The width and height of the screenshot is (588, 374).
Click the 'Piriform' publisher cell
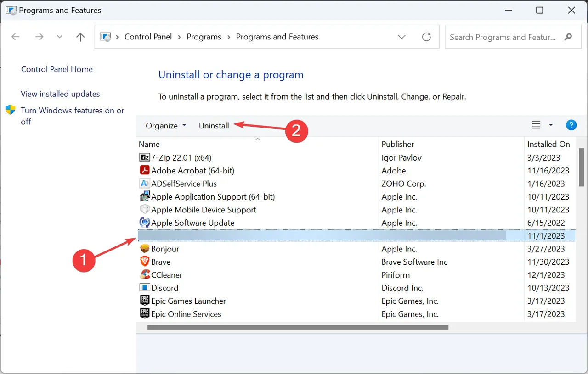point(396,275)
